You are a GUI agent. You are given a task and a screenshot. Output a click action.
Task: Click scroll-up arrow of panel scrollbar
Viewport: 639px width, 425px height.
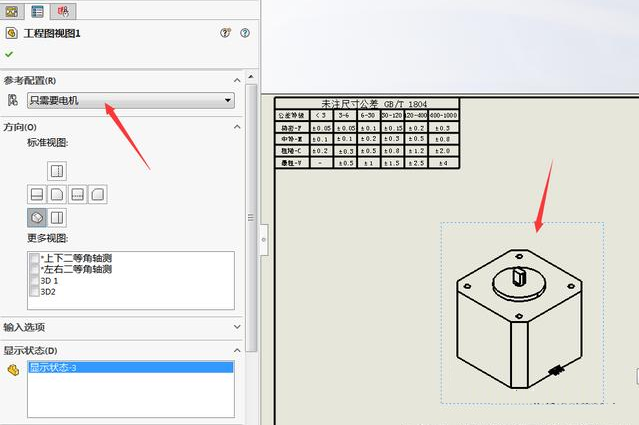(251, 77)
